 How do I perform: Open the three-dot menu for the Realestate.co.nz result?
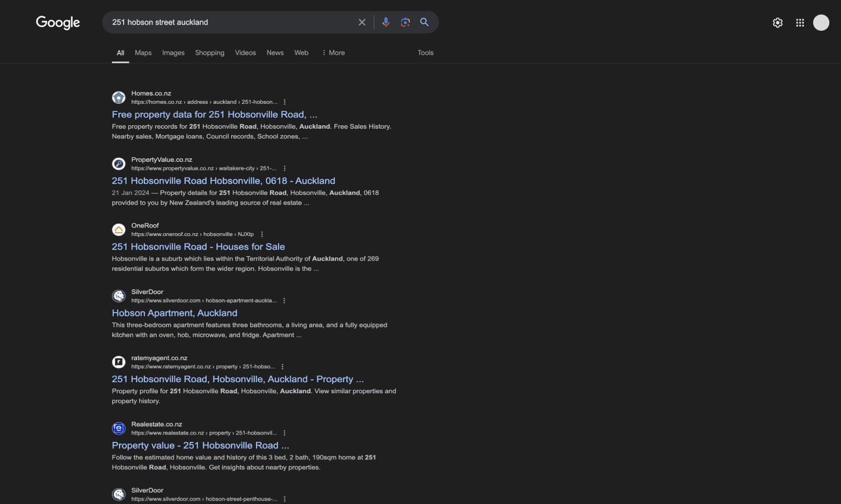[284, 433]
